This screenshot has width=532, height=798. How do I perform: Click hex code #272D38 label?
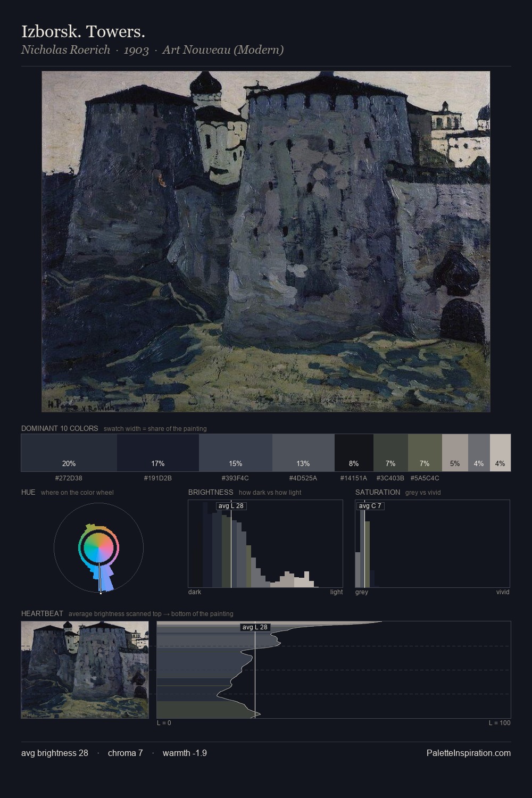pyautogui.click(x=69, y=478)
